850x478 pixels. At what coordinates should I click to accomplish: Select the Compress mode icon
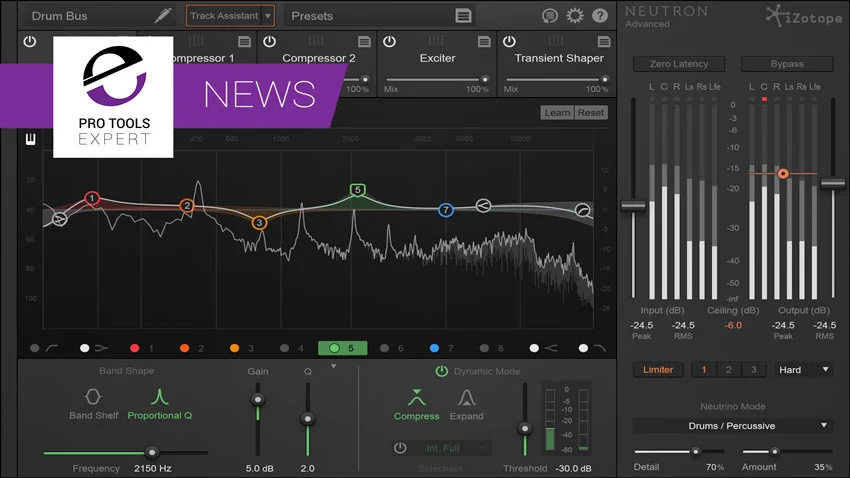tap(416, 397)
